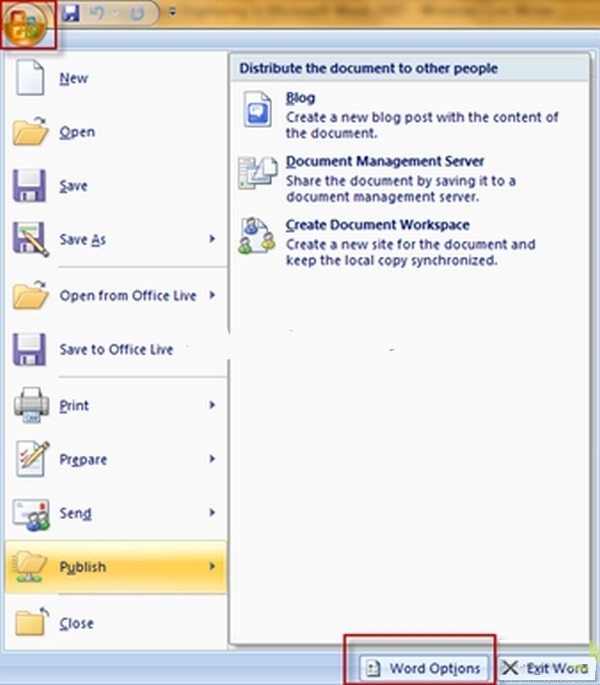Open the Customize Quick Access Toolbar dropdown
Viewport: 600px width, 685px height.
coord(171,14)
